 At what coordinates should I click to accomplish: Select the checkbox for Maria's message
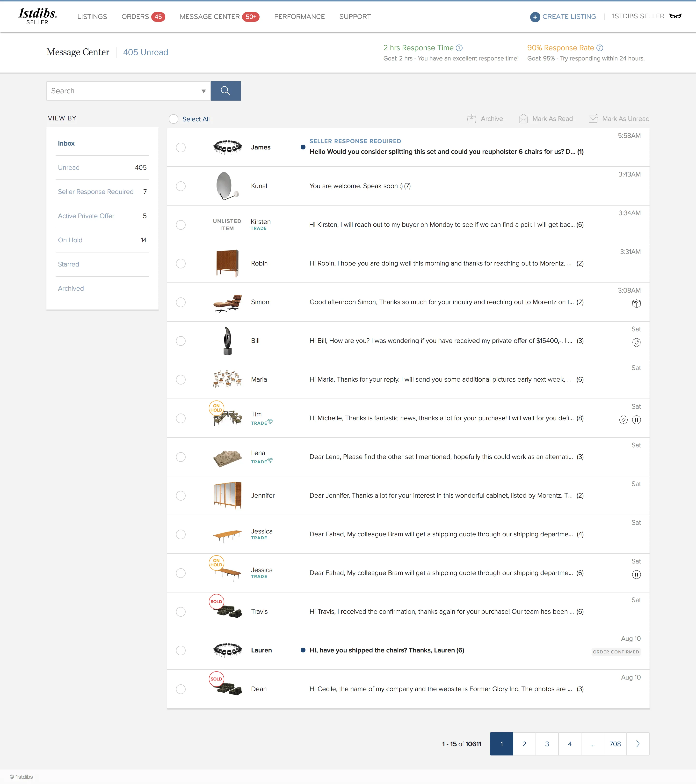pyautogui.click(x=181, y=380)
